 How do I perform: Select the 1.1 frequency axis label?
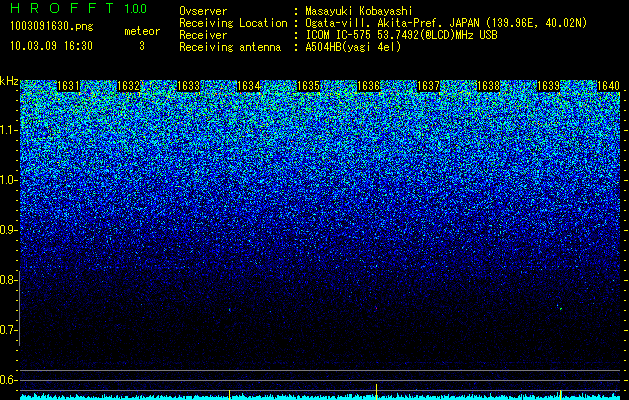(x=8, y=130)
